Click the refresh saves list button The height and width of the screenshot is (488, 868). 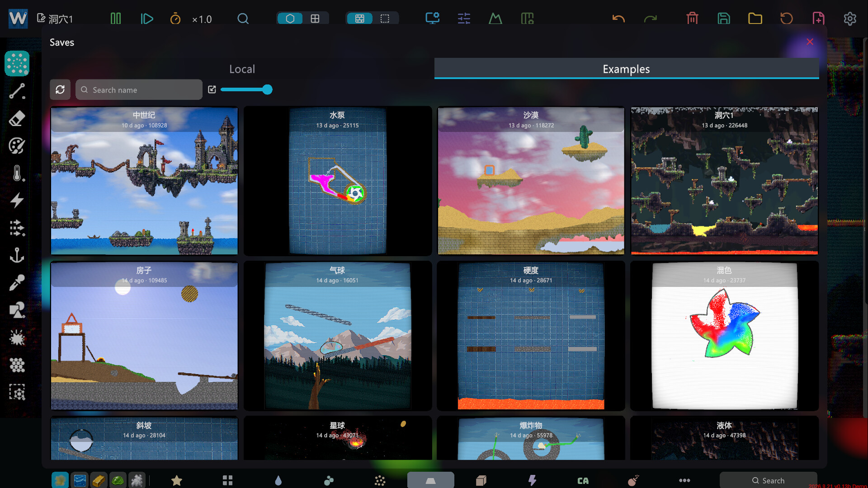[x=60, y=89]
